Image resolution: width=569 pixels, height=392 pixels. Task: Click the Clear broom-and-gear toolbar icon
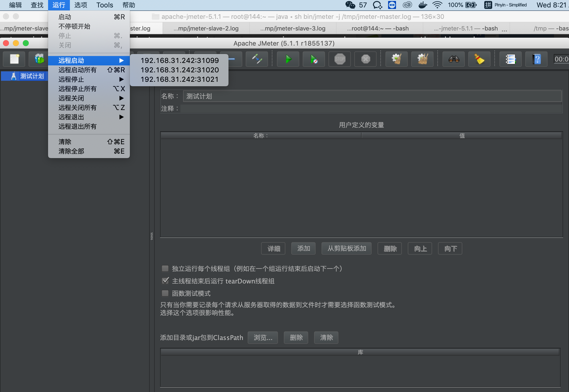coord(396,59)
